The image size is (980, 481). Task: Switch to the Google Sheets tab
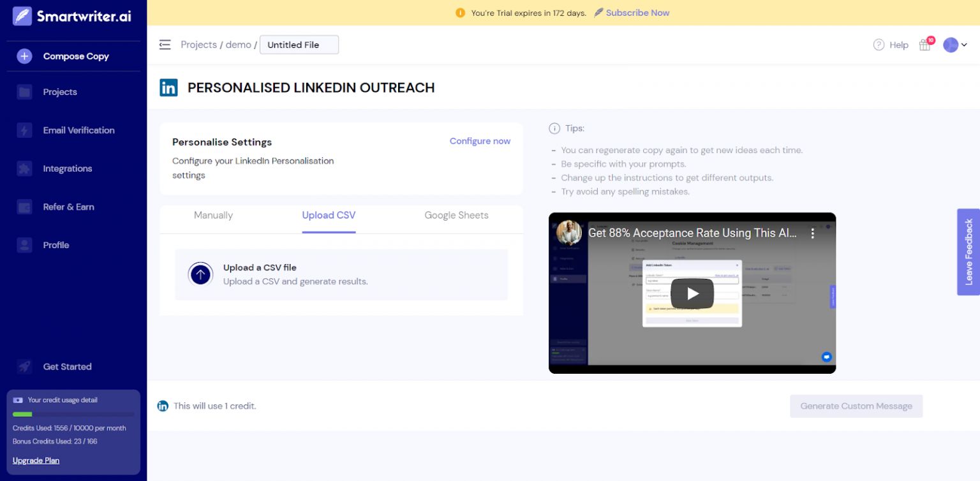point(456,216)
